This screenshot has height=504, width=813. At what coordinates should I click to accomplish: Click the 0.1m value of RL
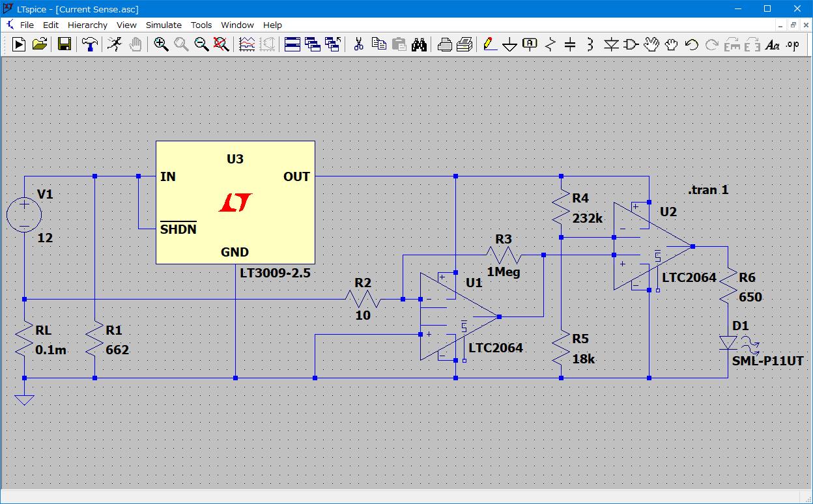pyautogui.click(x=51, y=350)
